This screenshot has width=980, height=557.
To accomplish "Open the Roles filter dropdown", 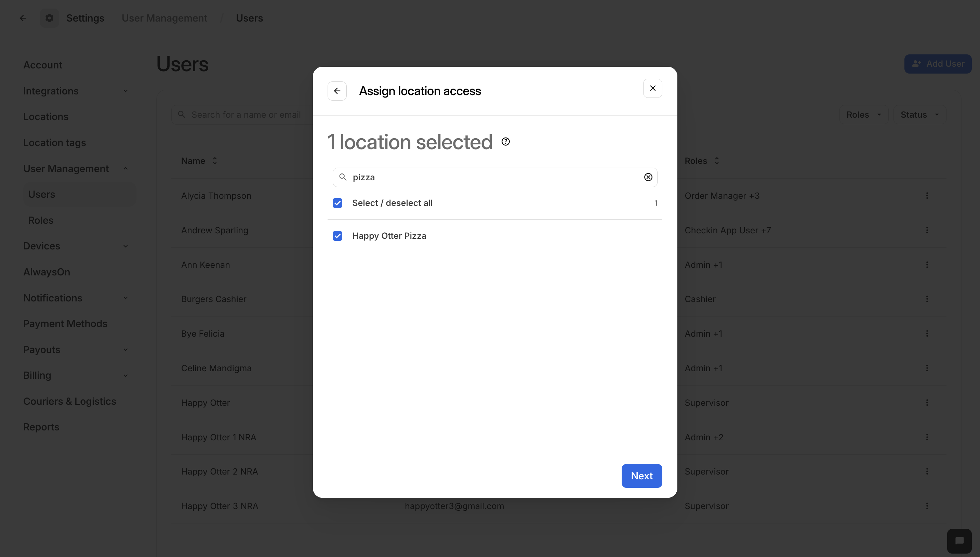I will click(864, 114).
